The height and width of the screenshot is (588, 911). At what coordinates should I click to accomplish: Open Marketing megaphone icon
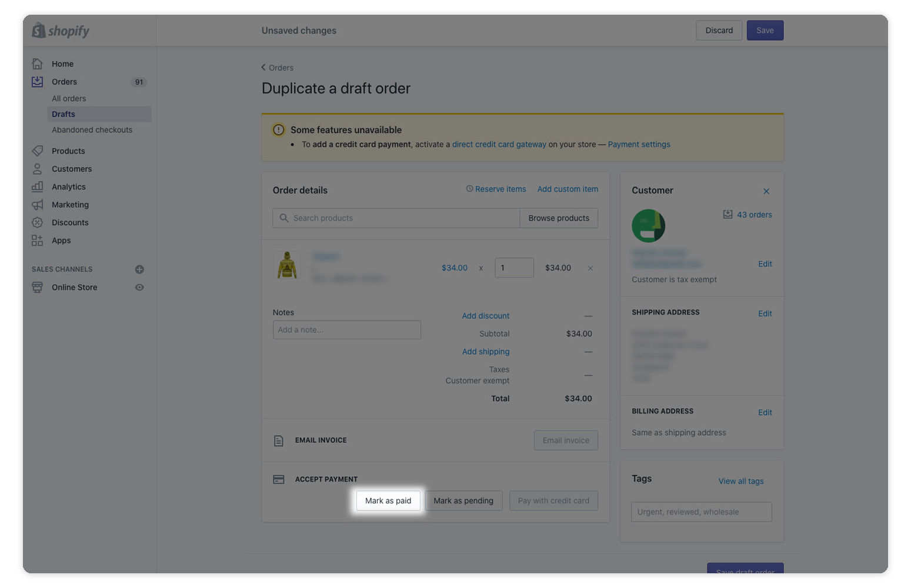coord(38,205)
